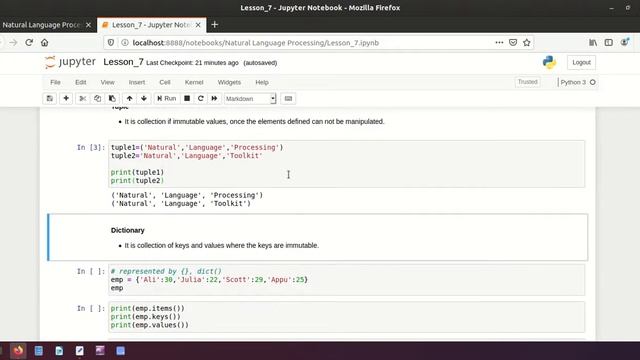Click into the emp dictionary code cell

tap(347, 280)
